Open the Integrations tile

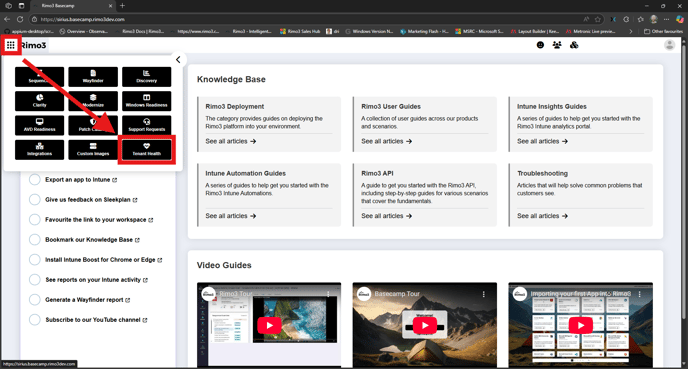[39, 150]
